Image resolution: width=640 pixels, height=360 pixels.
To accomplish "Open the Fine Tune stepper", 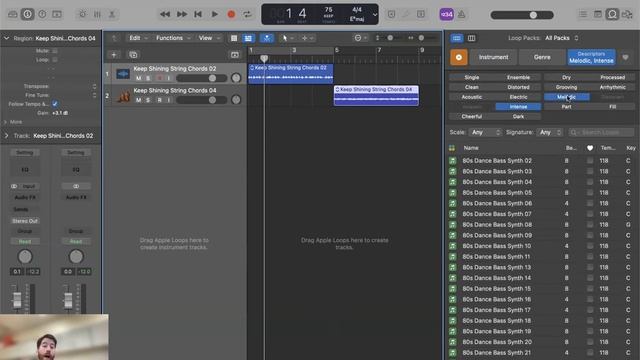I will click(x=94, y=95).
